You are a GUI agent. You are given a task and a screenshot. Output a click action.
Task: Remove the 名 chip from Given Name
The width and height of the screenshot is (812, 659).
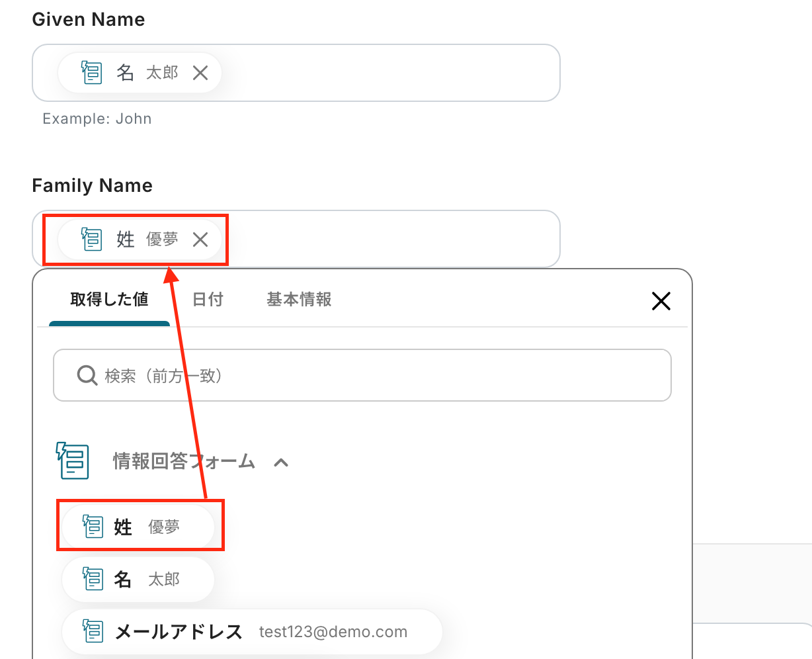pyautogui.click(x=200, y=73)
